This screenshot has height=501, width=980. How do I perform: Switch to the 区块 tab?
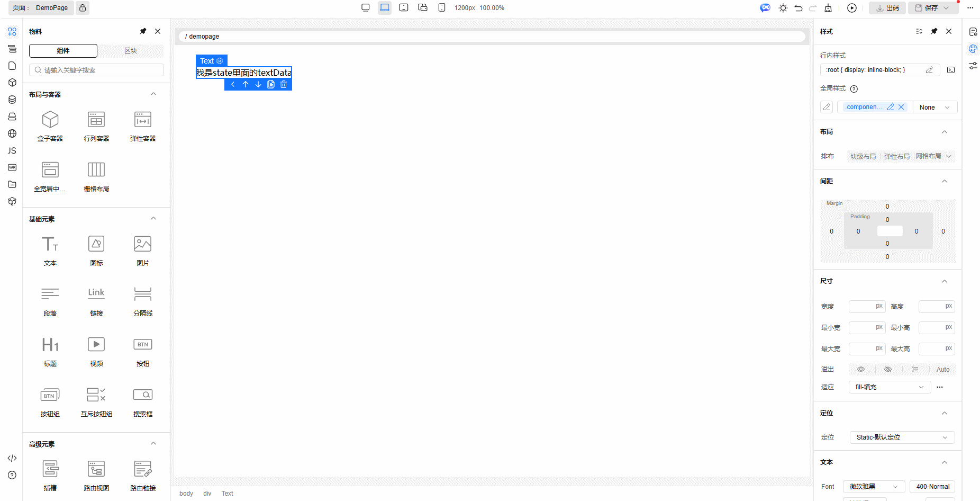coord(131,51)
